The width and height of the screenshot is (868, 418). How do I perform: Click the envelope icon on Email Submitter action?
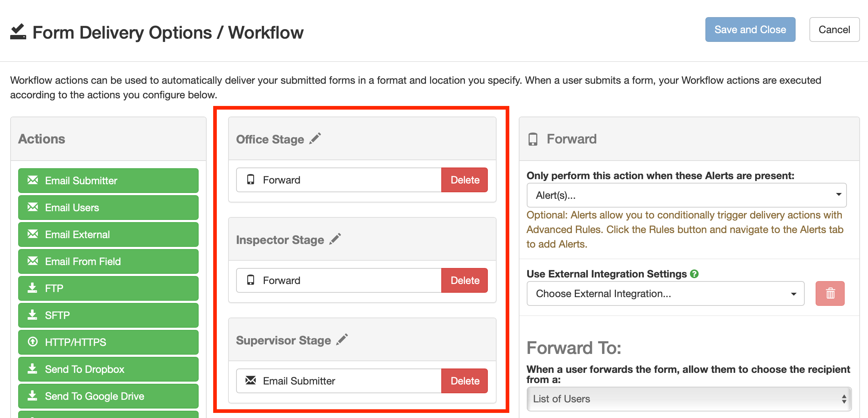250,380
